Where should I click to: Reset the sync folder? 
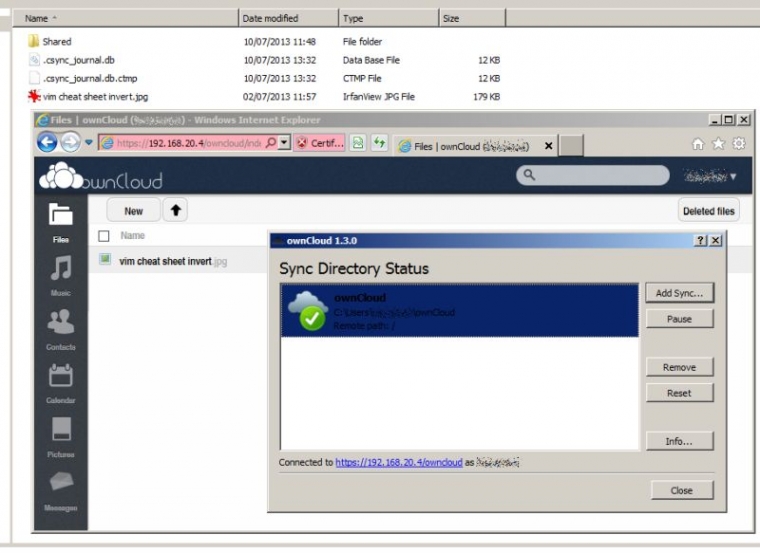pyautogui.click(x=680, y=393)
